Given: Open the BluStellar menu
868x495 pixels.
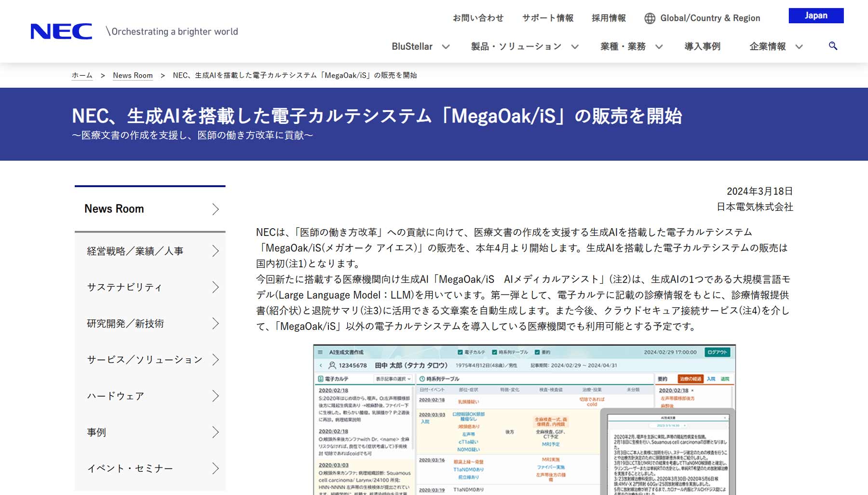Looking at the screenshot, I should pyautogui.click(x=412, y=46).
